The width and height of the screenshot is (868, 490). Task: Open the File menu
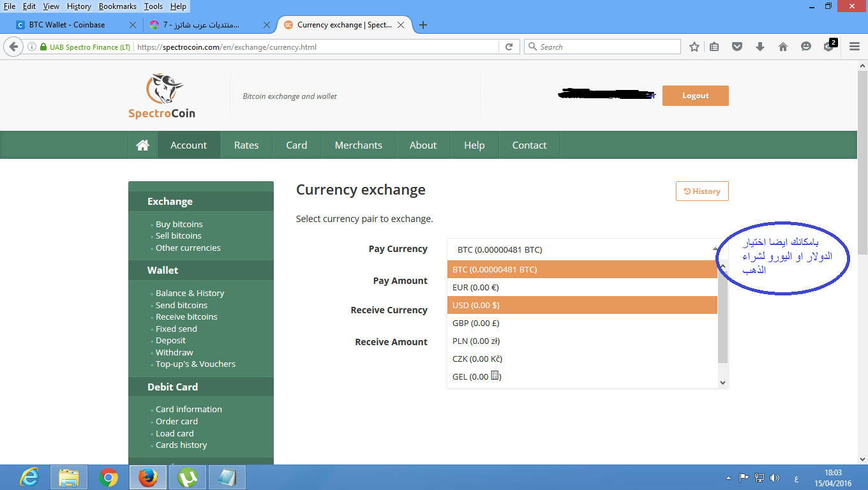point(10,6)
